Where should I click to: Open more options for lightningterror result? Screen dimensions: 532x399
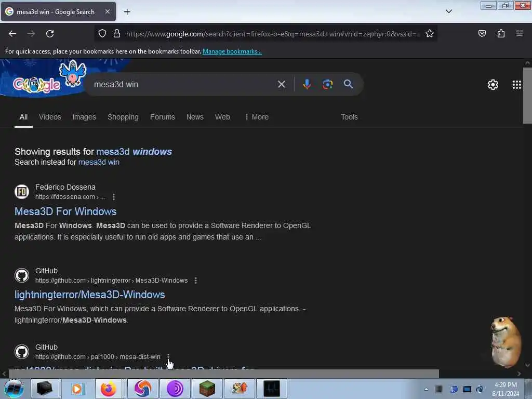[196, 281]
